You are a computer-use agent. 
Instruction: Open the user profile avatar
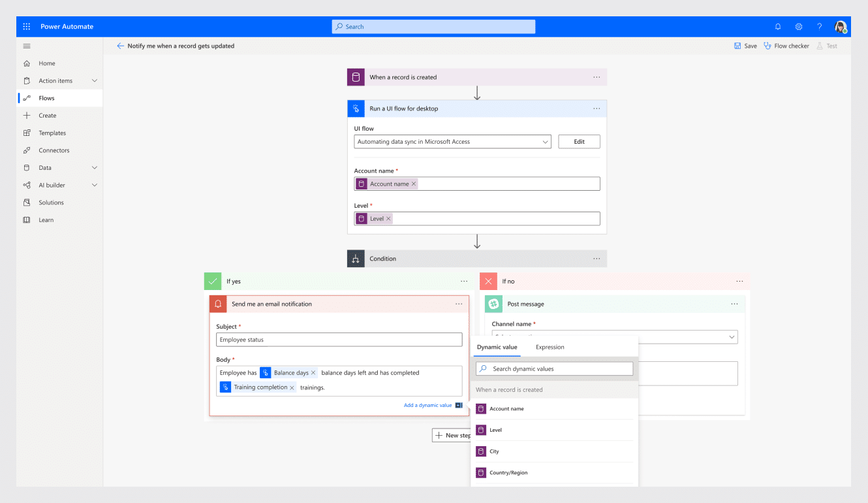point(841,27)
